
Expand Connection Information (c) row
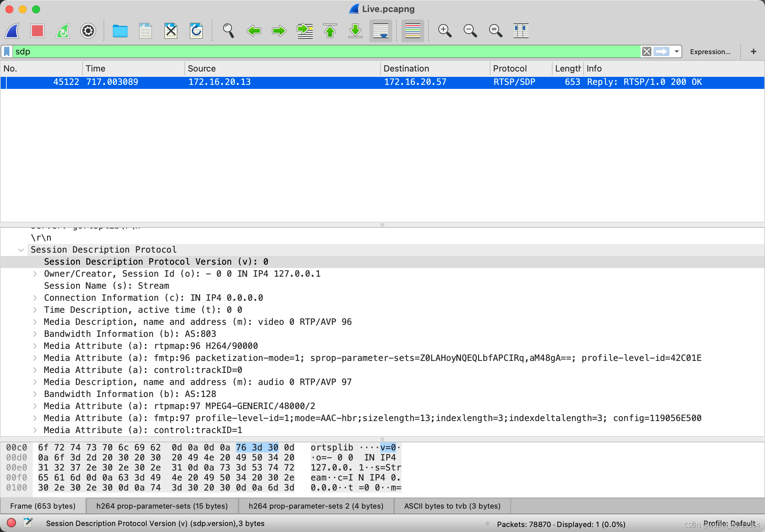click(35, 298)
